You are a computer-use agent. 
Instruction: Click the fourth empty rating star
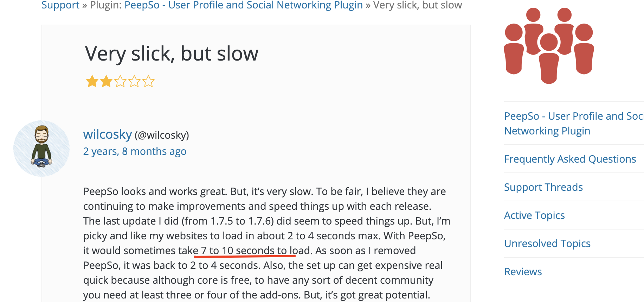[134, 81]
